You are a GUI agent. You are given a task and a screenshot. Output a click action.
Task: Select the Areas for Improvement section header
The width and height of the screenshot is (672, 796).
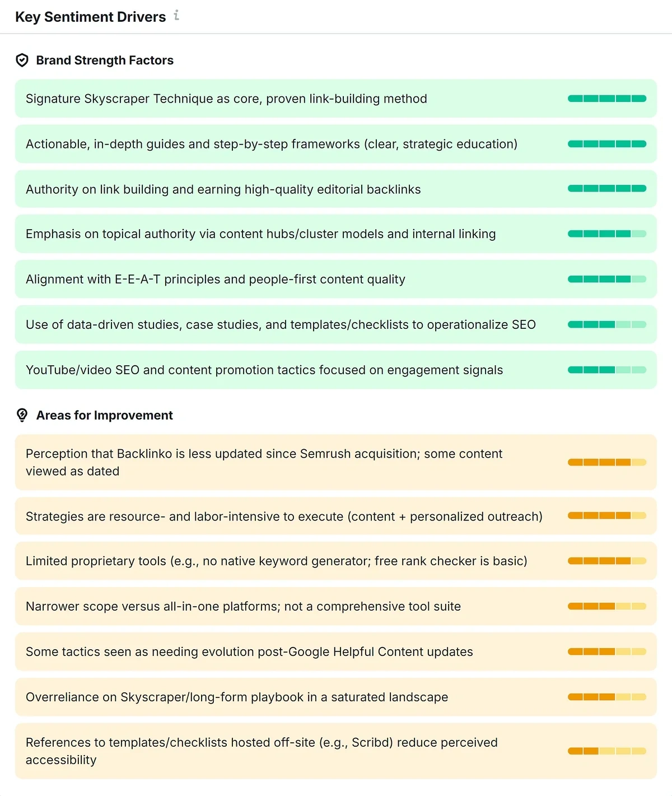(x=104, y=415)
